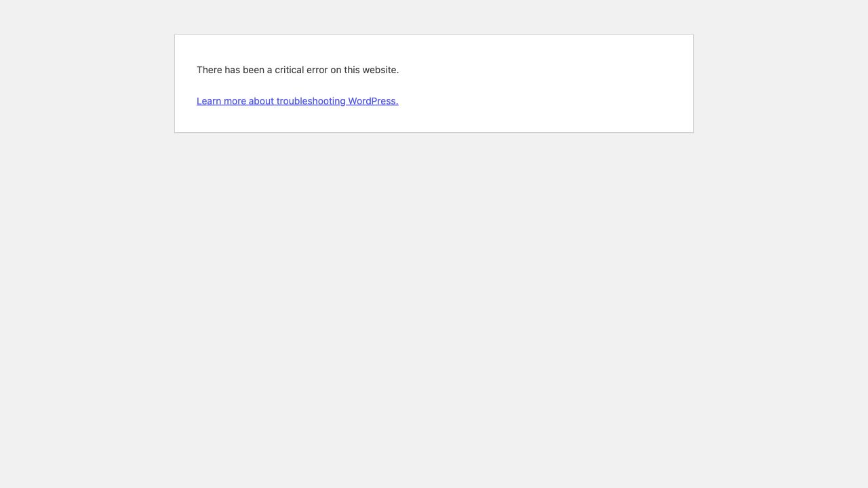Select the critical error message text

pyautogui.click(x=298, y=70)
